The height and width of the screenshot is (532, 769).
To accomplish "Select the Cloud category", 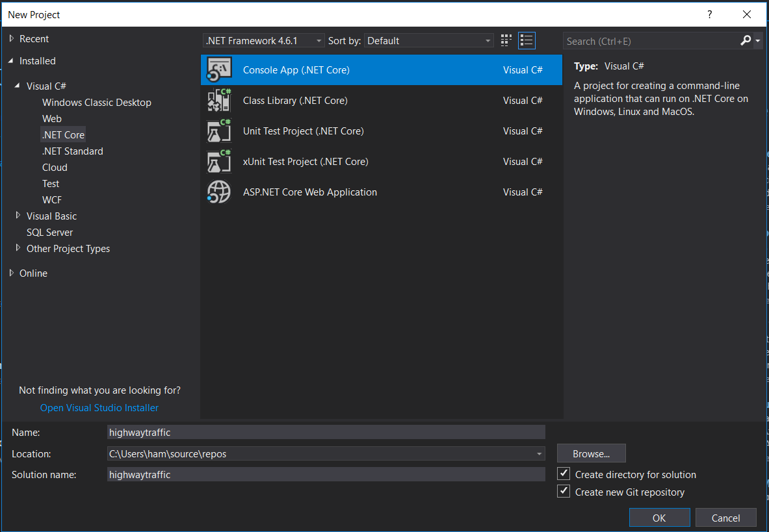I will 55,167.
